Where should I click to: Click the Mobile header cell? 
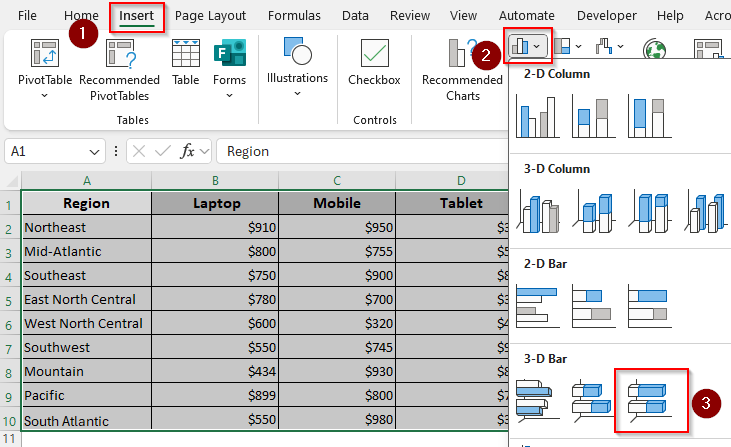(x=337, y=203)
